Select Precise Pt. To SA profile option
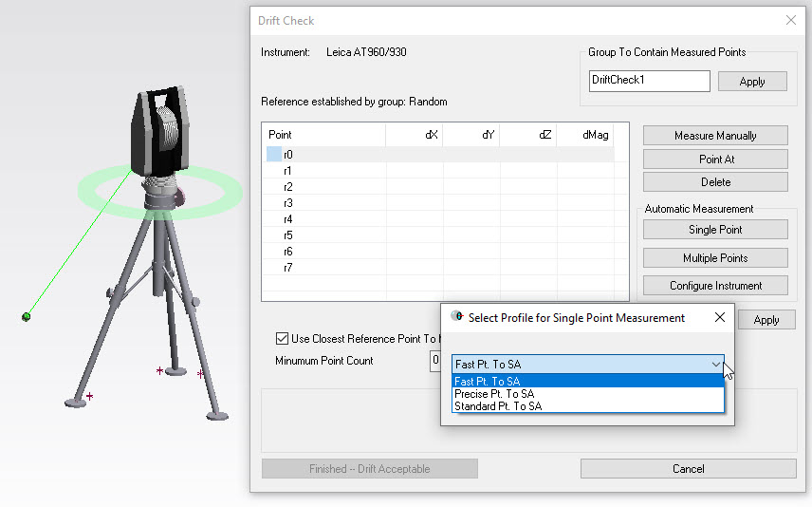812x507 pixels. (x=494, y=394)
